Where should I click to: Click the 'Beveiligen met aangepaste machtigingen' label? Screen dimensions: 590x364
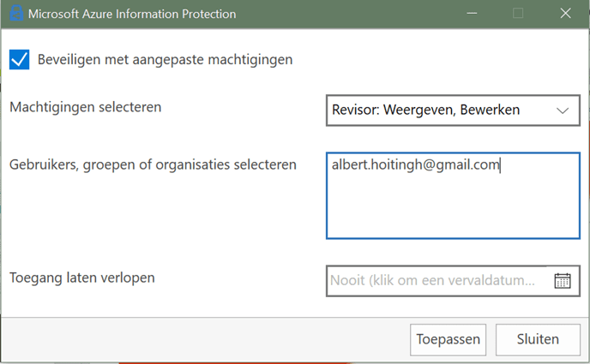165,60
